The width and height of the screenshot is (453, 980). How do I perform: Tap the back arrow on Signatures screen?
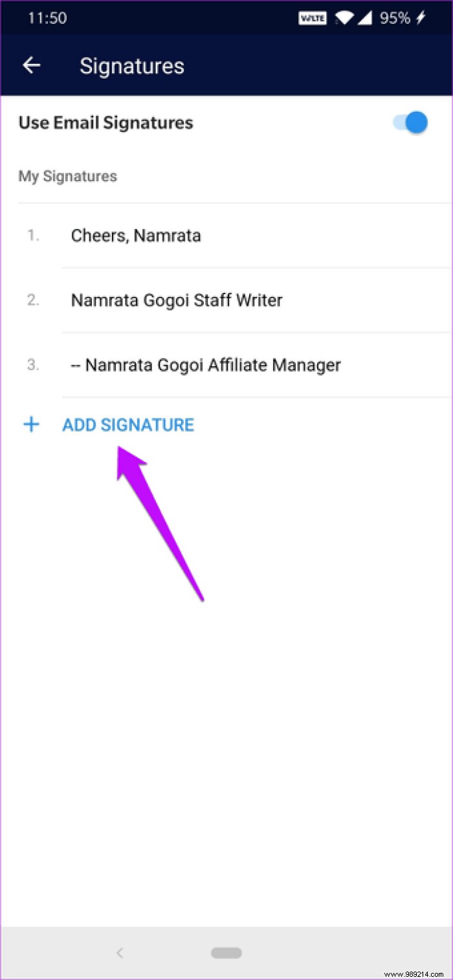pos(32,65)
